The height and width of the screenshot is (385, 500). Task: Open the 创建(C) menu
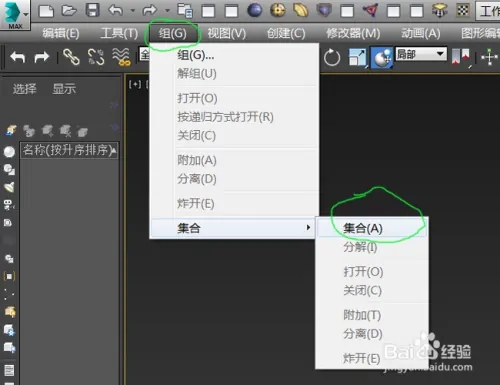[286, 33]
